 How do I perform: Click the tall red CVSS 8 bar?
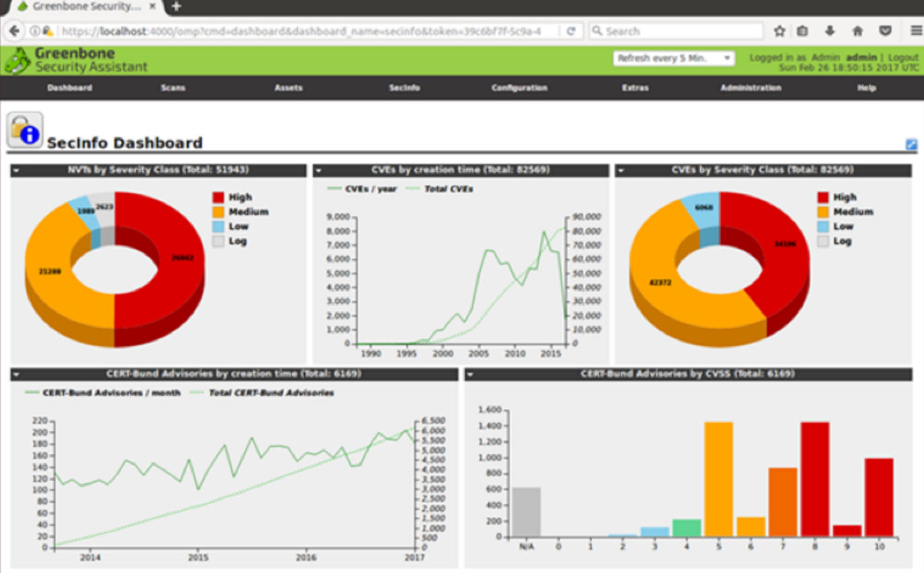coord(814,479)
